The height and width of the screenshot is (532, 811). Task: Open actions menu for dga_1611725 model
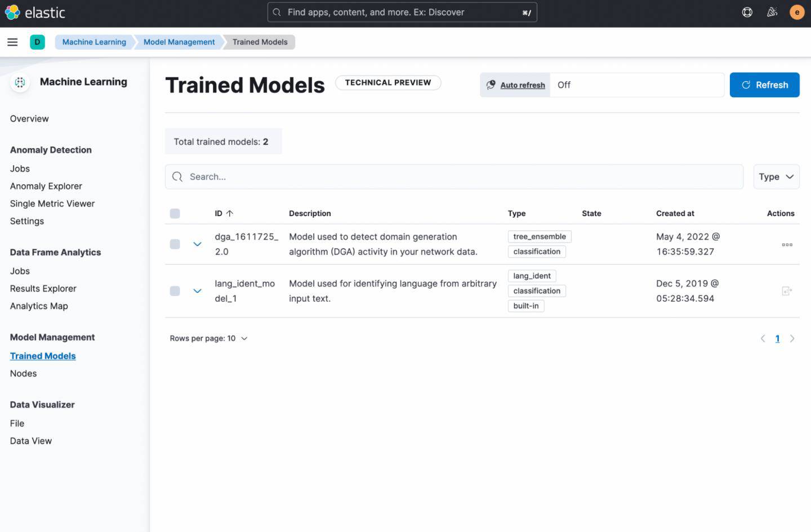(x=787, y=244)
